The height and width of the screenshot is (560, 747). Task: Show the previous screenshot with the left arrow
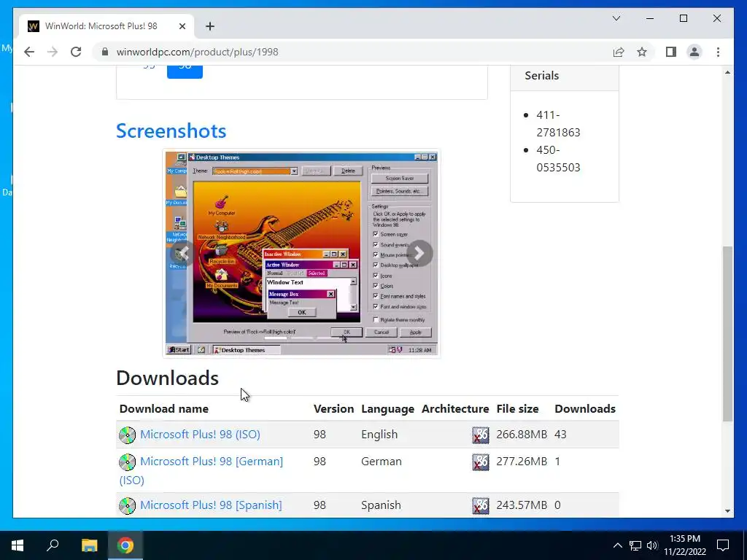pyautogui.click(x=182, y=253)
